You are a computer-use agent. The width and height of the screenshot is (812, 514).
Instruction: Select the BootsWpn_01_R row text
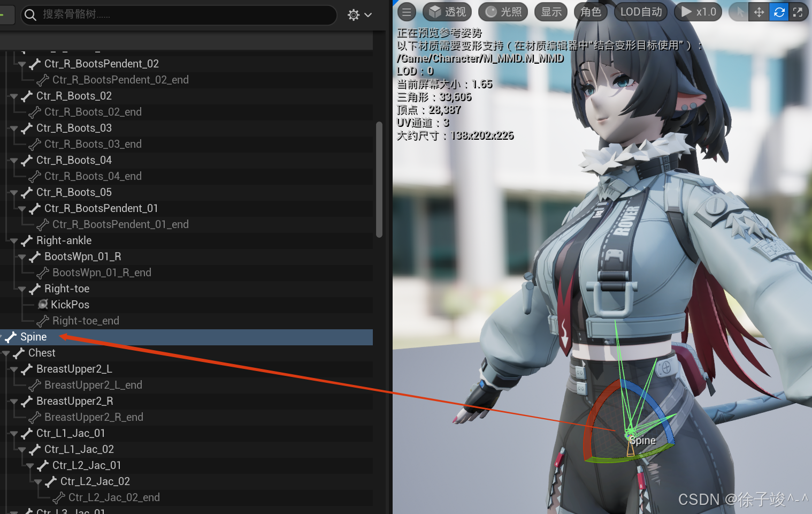coord(83,256)
